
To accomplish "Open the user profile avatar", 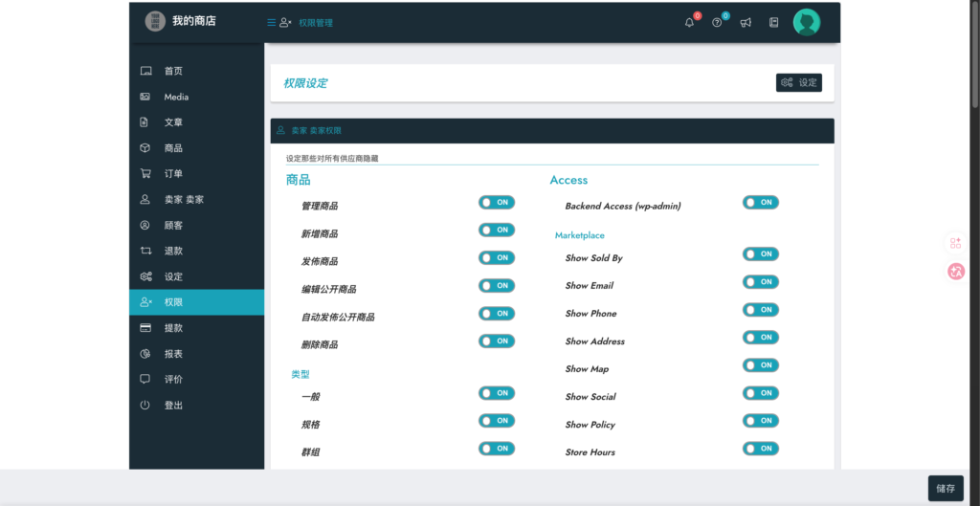I will click(x=806, y=22).
